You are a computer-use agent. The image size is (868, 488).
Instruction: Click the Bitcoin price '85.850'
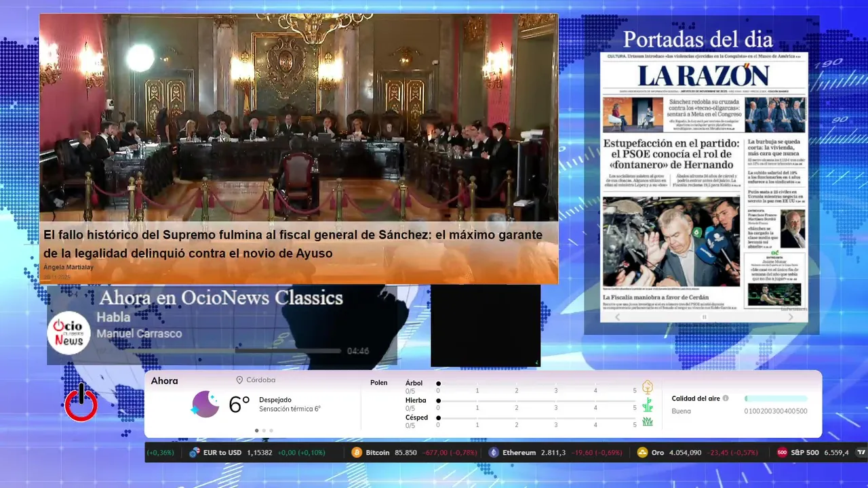point(406,453)
